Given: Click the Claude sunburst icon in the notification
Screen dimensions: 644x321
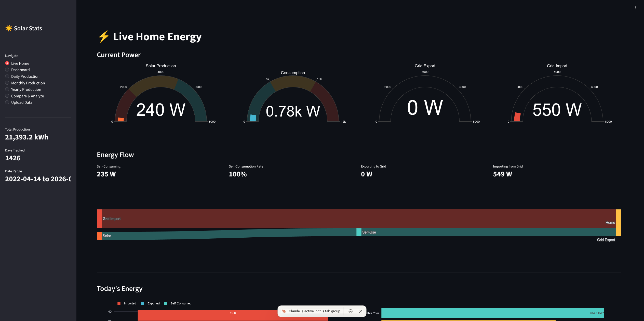Looking at the screenshot, I should (284, 311).
